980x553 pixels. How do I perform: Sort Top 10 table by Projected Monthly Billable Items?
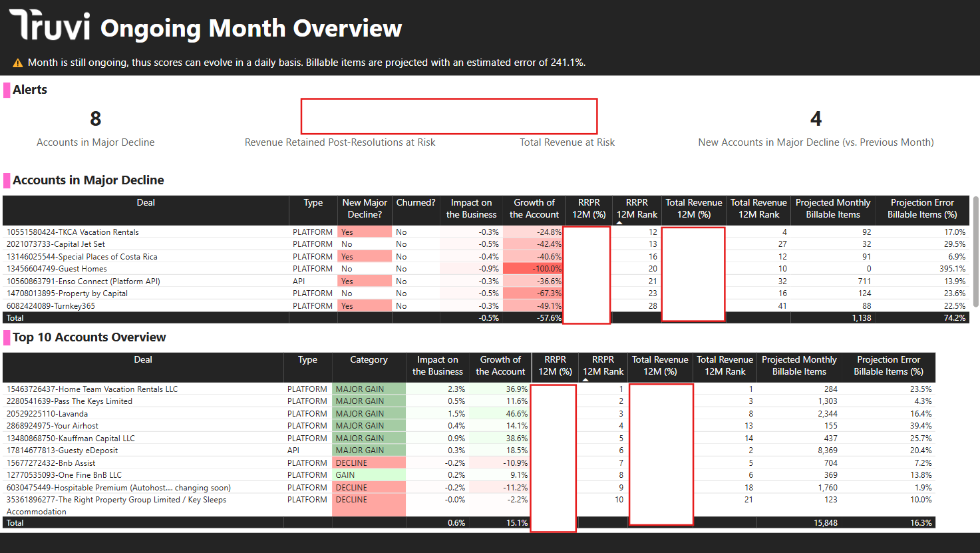point(798,365)
